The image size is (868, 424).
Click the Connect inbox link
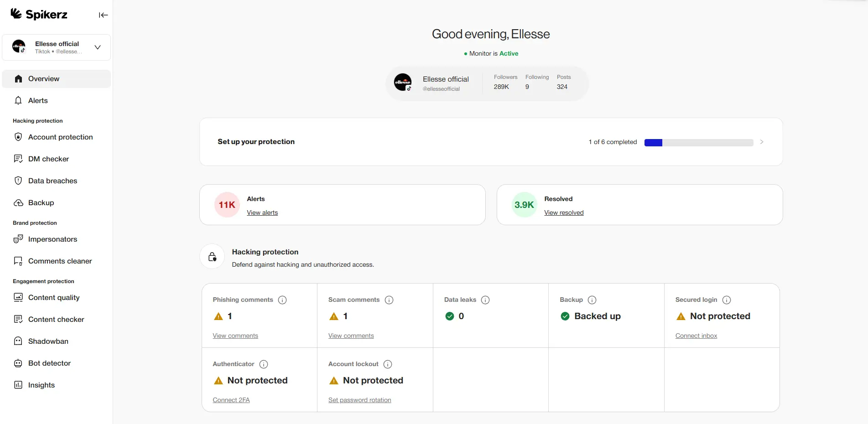[x=696, y=336]
